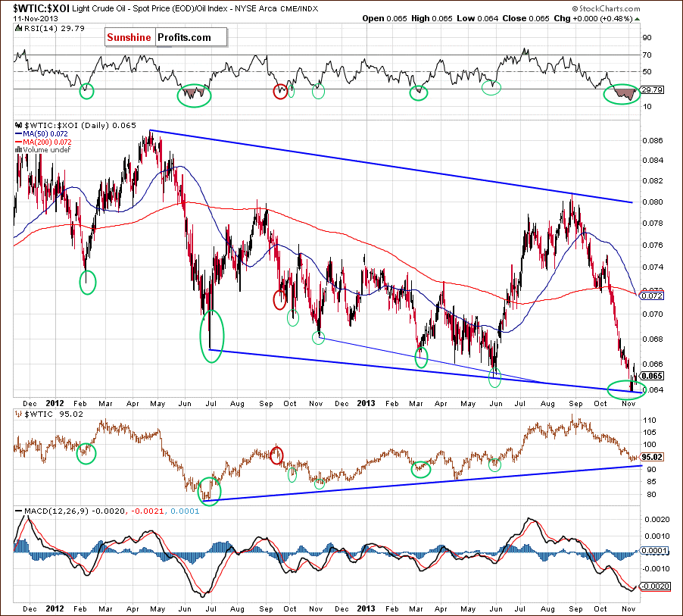Open the StockCharts.com copyright link
The width and height of the screenshot is (683, 616).
coord(606,8)
